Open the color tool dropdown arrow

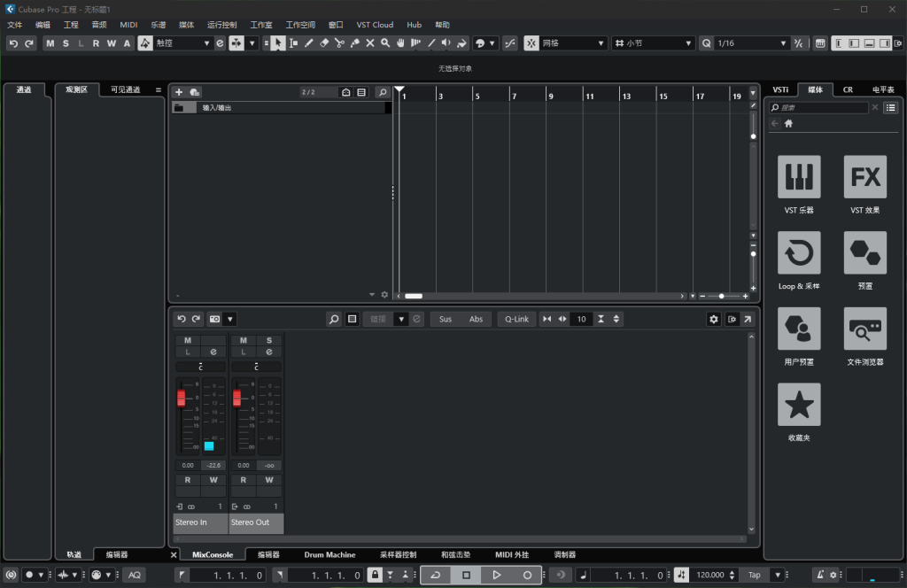492,43
